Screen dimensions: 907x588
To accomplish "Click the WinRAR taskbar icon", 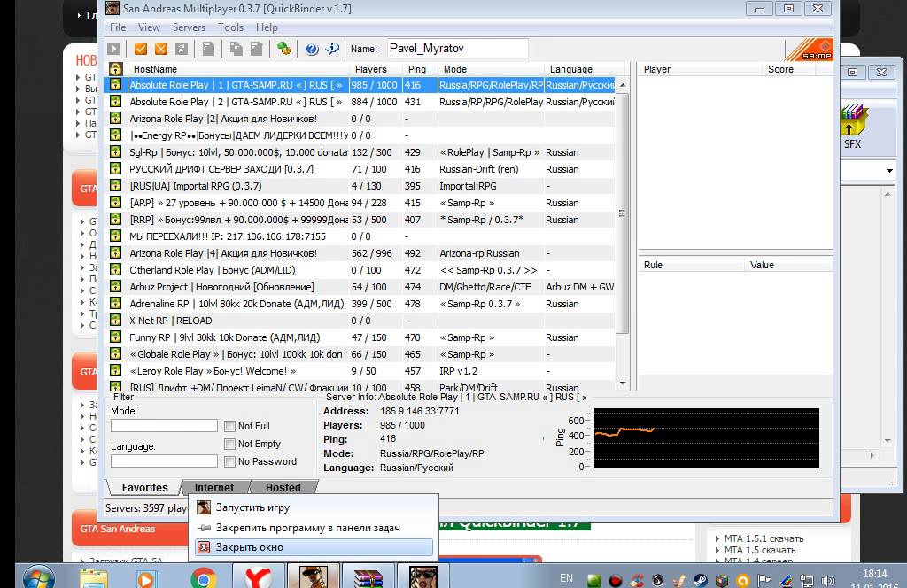I will click(x=368, y=577).
